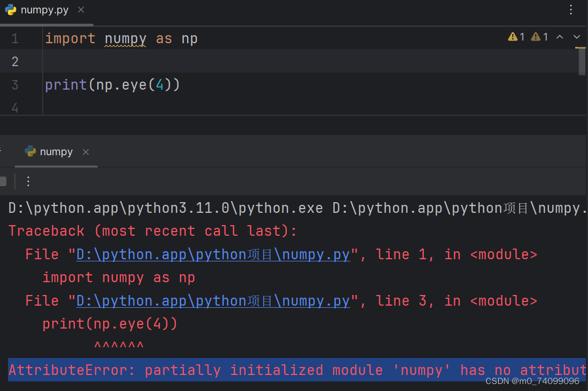The width and height of the screenshot is (588, 391).
Task: Click the dim warning triangle in inspections widget
Action: (536, 37)
